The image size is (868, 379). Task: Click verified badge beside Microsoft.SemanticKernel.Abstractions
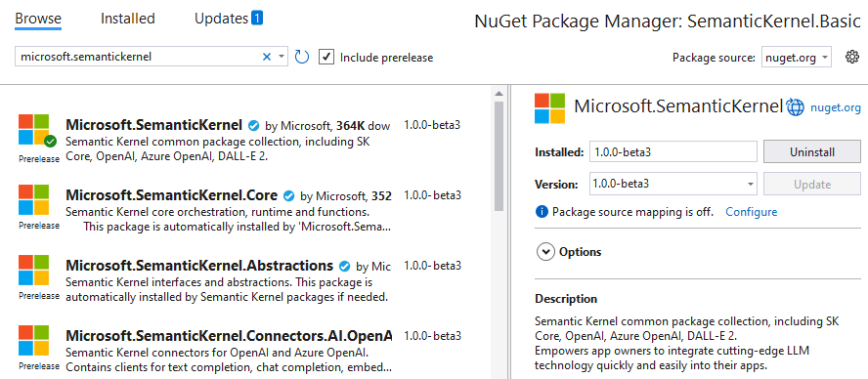(x=344, y=266)
